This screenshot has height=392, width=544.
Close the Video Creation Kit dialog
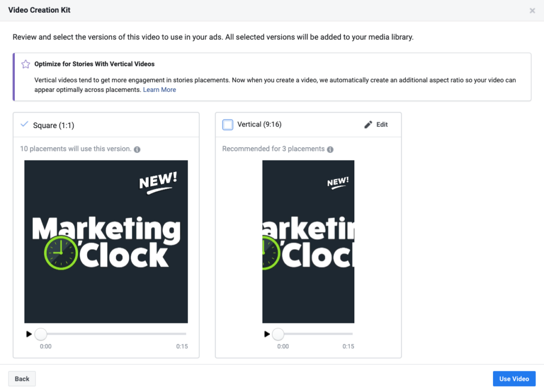coord(532,11)
